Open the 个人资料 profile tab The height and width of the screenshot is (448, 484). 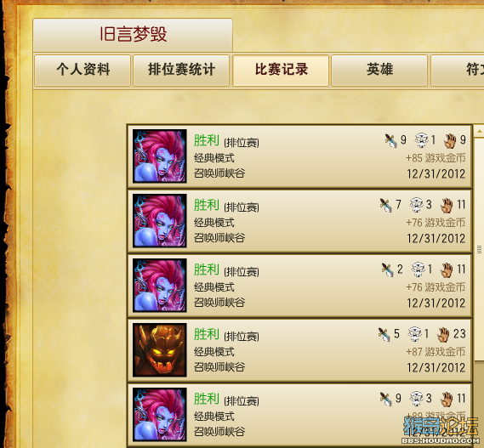tap(83, 71)
